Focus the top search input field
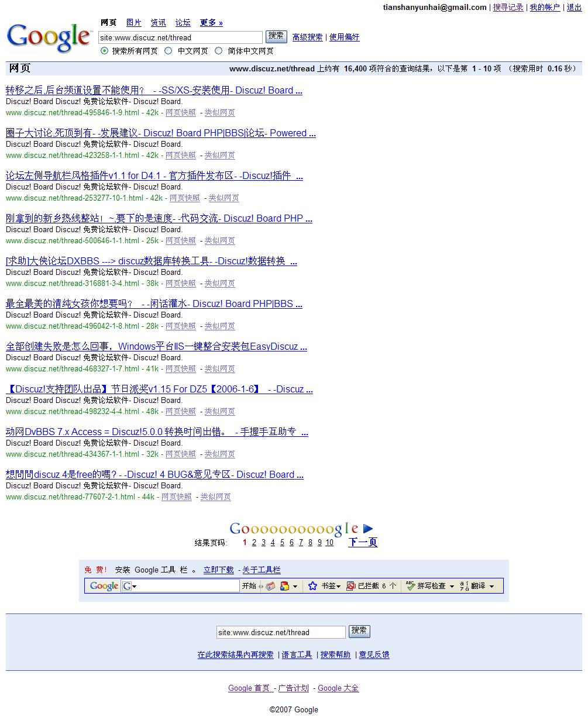 click(x=180, y=37)
